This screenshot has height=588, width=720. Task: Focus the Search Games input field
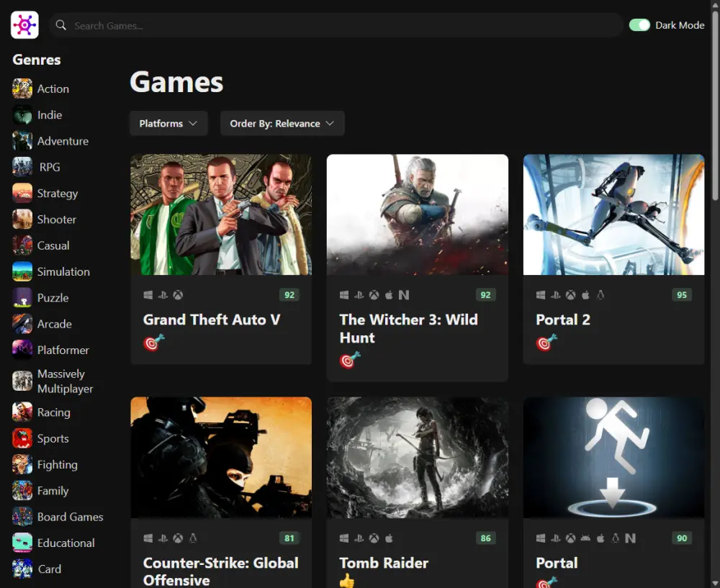tap(336, 25)
